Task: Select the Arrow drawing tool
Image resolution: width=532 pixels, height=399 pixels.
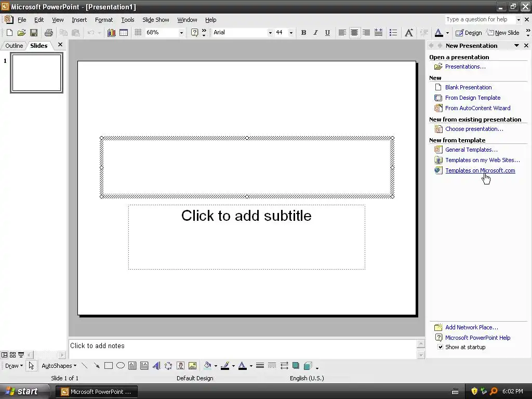Action: pos(97,366)
